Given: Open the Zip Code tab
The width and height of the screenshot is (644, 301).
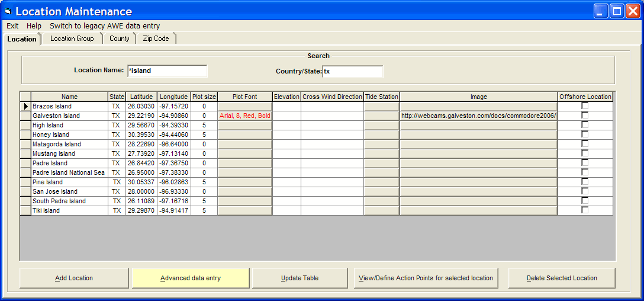Looking at the screenshot, I should pyautogui.click(x=156, y=39).
